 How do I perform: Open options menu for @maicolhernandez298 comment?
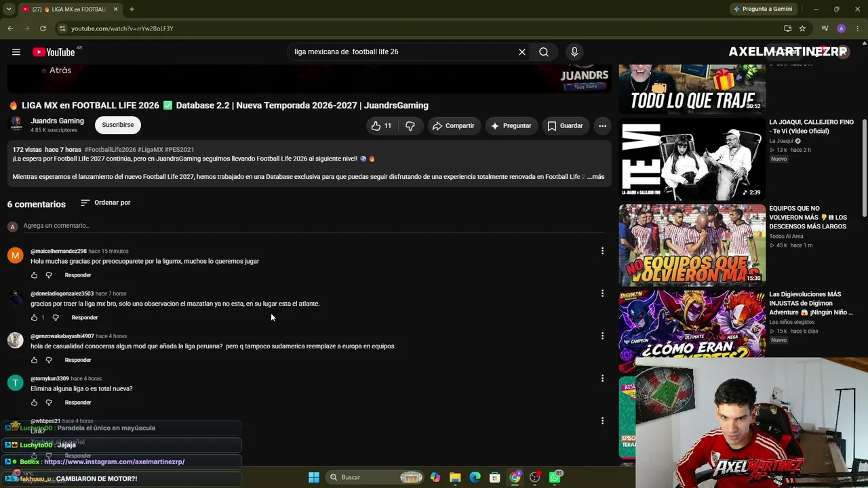click(x=602, y=251)
